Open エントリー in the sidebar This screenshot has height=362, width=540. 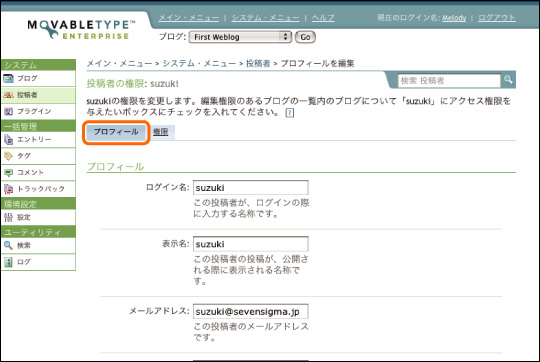(x=38, y=139)
